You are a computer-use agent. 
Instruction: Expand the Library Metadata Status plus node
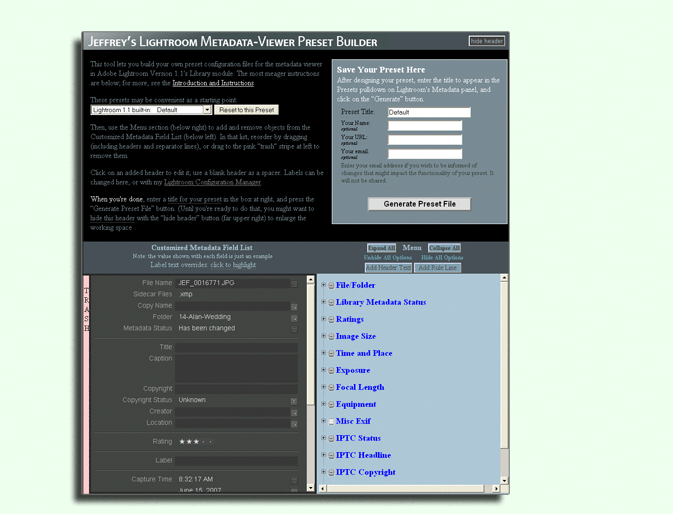tap(324, 302)
